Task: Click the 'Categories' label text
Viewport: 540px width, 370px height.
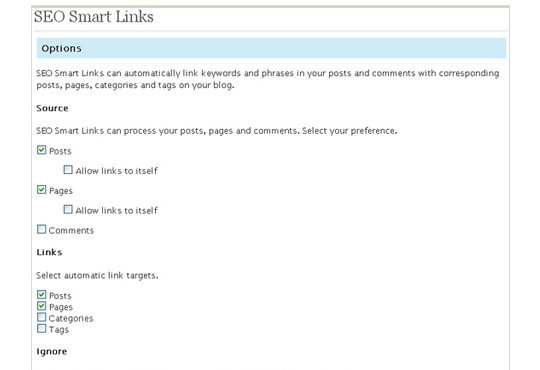Action: (71, 319)
